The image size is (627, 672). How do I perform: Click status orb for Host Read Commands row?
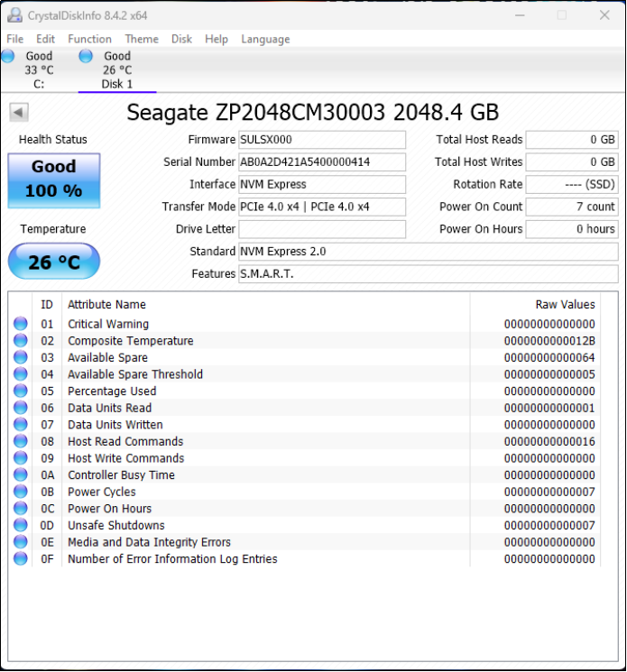pos(20,441)
